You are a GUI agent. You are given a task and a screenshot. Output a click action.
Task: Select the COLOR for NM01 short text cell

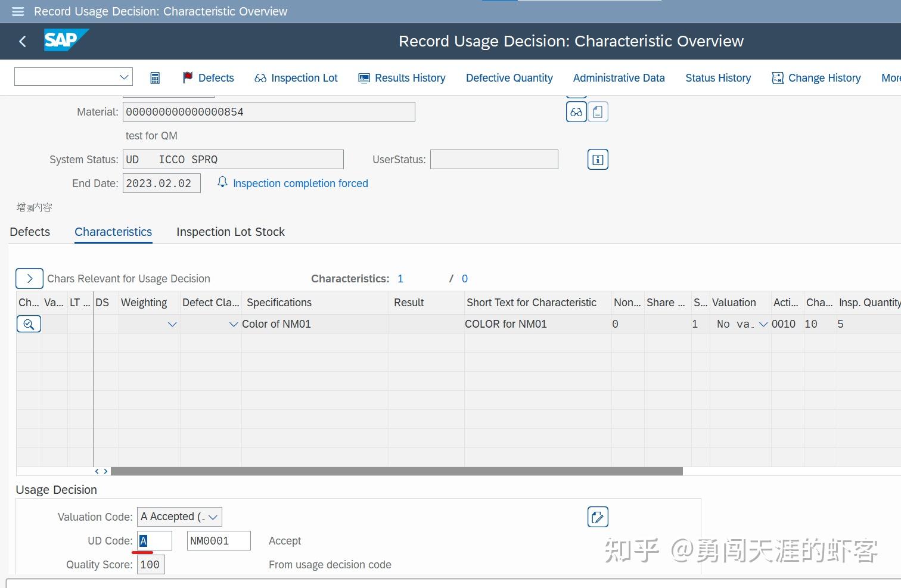coord(538,324)
